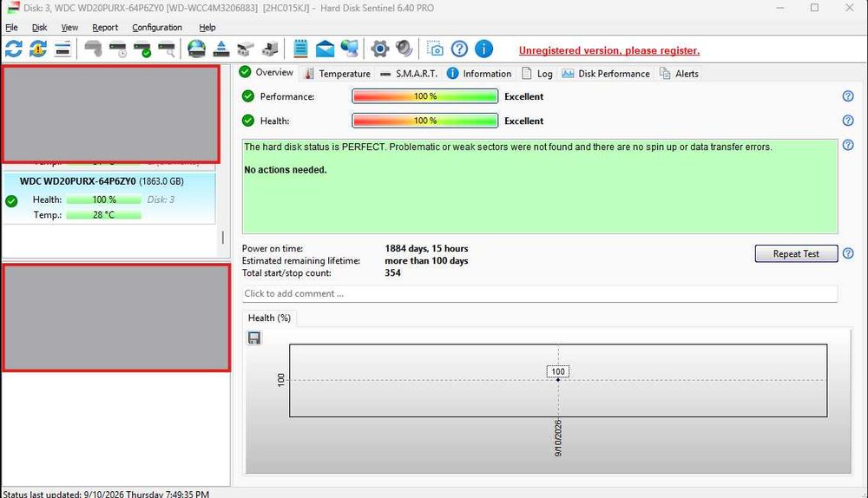Click the refresh disk status icon
This screenshot has height=498, width=868.
tap(14, 49)
